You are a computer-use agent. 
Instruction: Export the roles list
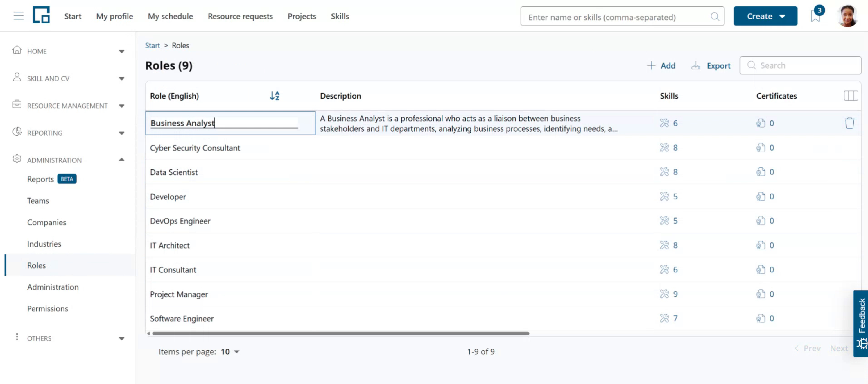[x=711, y=65]
